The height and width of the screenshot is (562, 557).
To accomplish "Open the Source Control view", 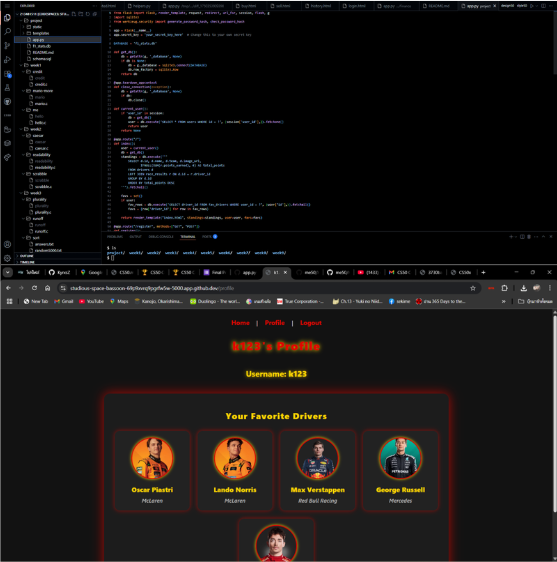I will [7, 46].
